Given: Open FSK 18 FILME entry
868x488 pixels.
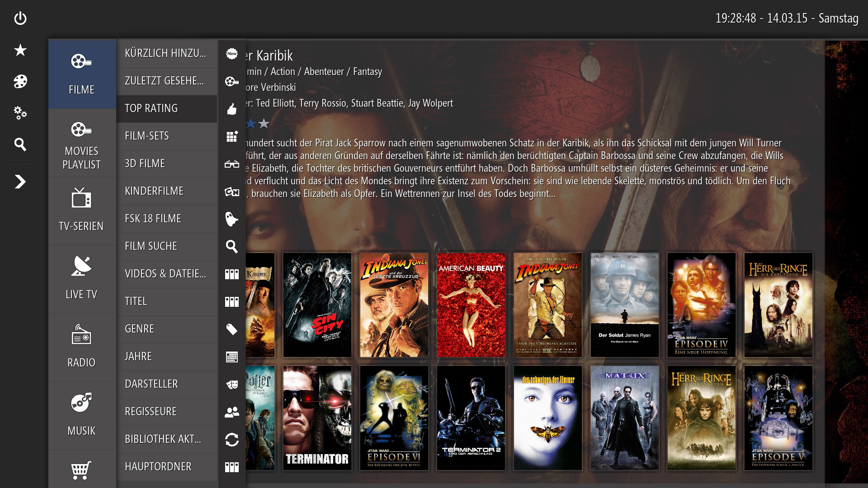Looking at the screenshot, I should pos(167,219).
